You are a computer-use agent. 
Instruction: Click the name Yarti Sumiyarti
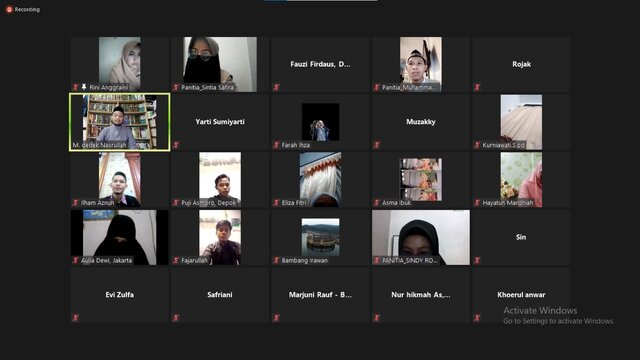[220, 122]
